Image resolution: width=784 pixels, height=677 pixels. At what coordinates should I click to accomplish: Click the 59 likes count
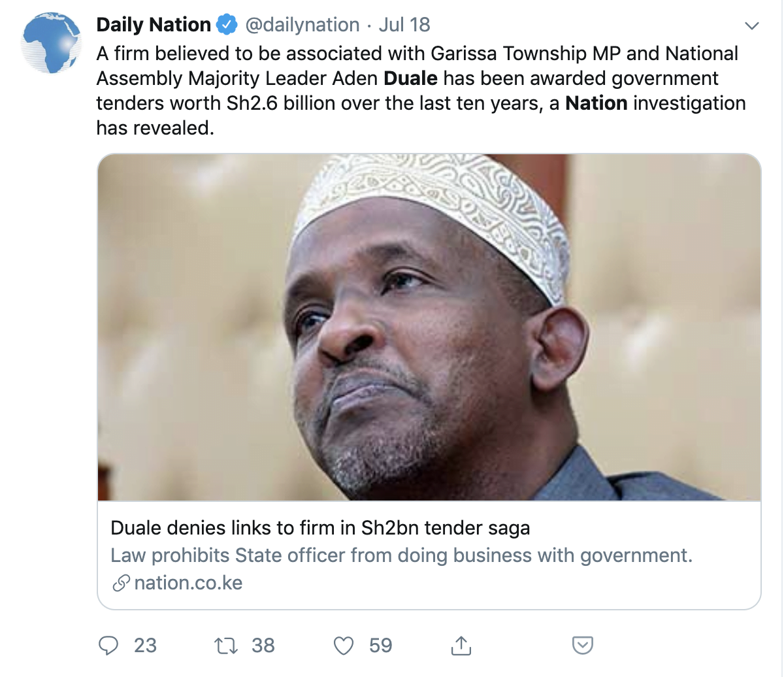[x=380, y=646]
